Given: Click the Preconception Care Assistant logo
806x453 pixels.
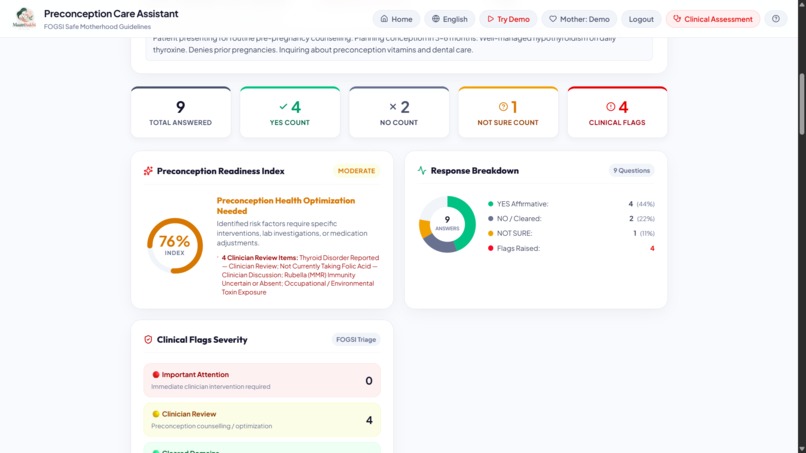Looking at the screenshot, I should point(24,18).
